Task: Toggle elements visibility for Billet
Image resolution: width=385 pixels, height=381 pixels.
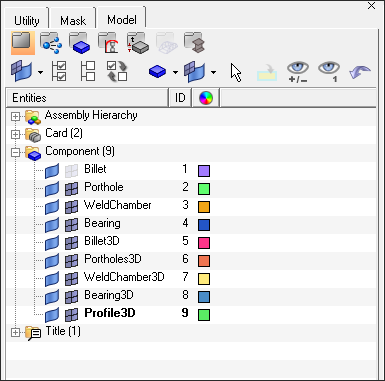Action: coord(71,171)
